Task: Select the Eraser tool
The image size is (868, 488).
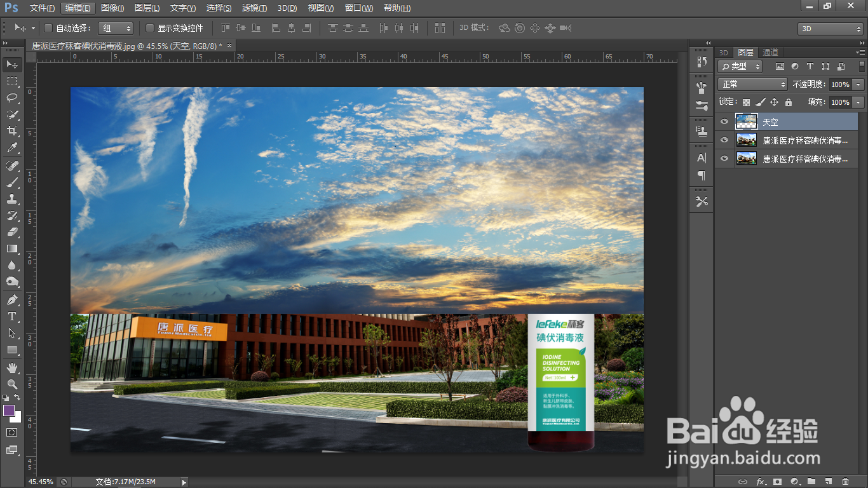Action: [12, 232]
